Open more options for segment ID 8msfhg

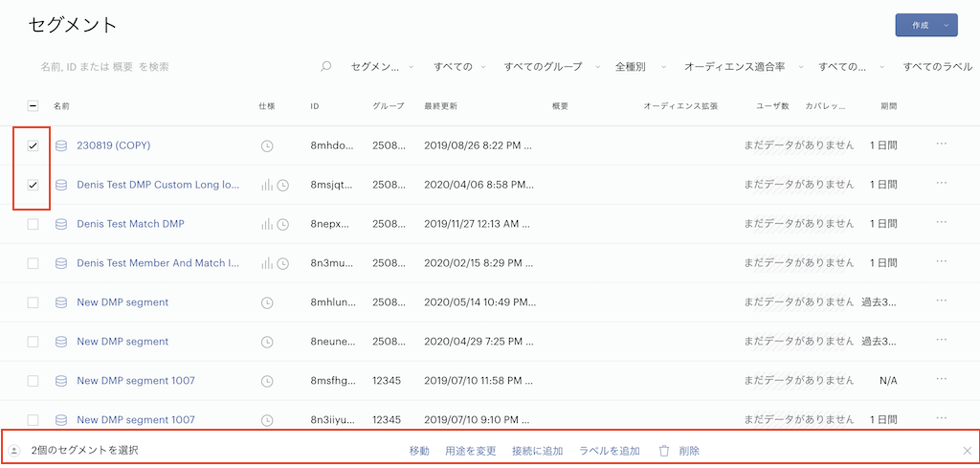[x=942, y=379]
